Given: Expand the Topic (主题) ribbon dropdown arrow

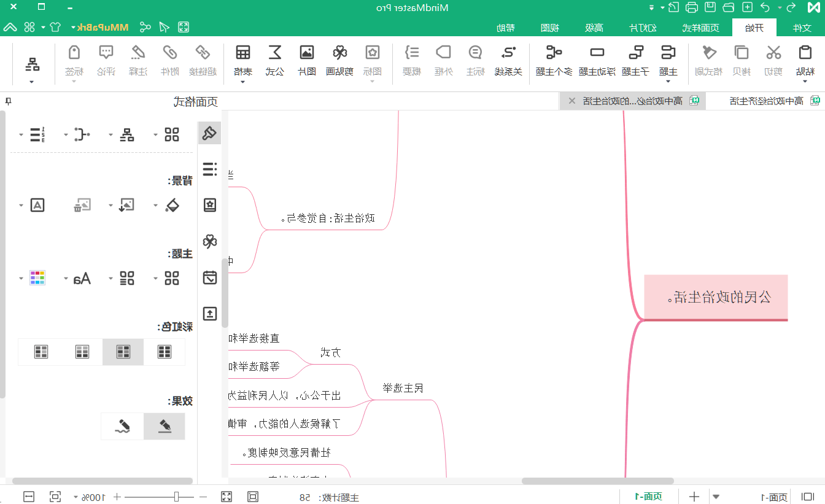Looking at the screenshot, I should [668, 82].
